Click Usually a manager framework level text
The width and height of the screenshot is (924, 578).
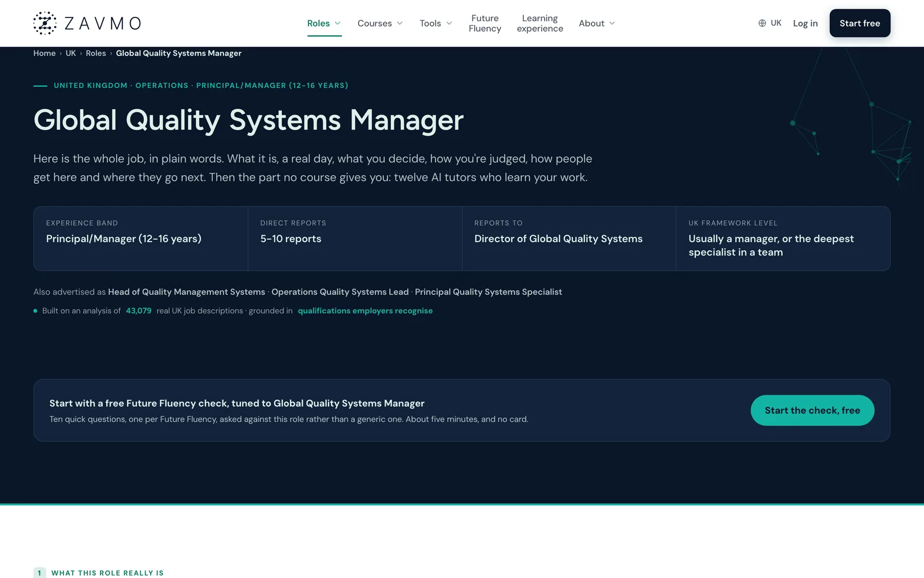771,246
